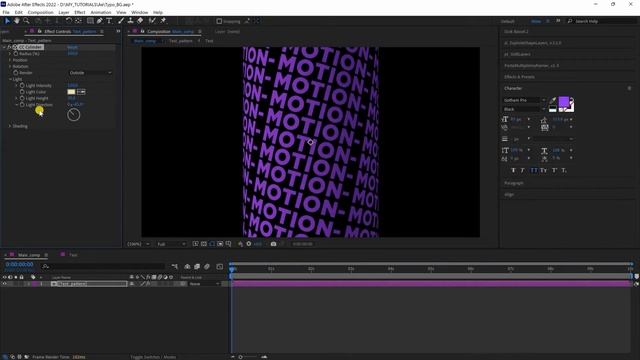Select the Roto Brush tool
The height and width of the screenshot is (360, 640).
pyautogui.click(x=152, y=21)
